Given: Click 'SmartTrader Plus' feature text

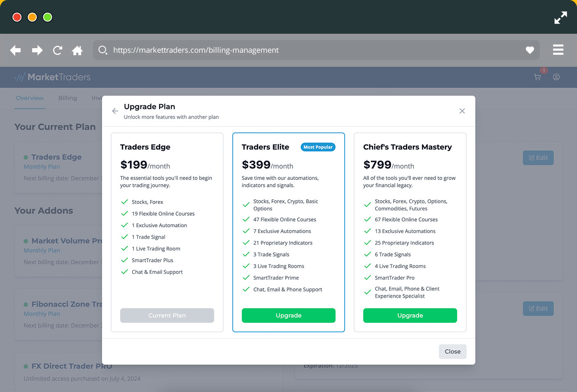Looking at the screenshot, I should coord(152,260).
